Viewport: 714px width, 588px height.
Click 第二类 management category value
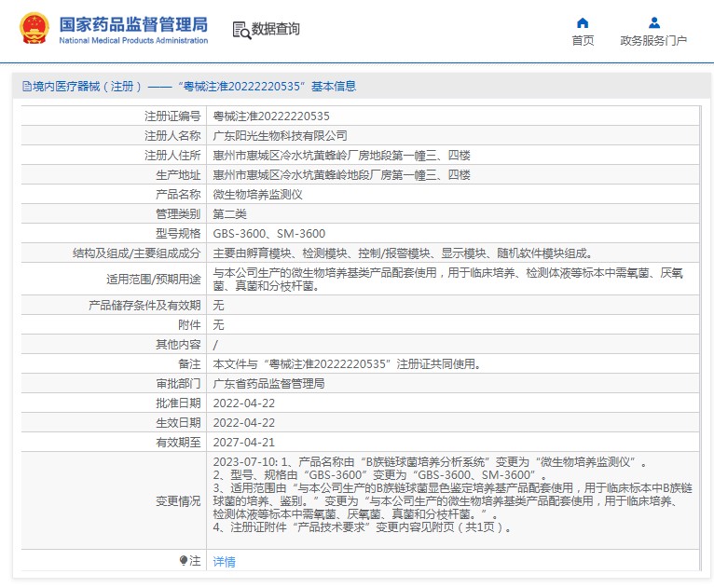coord(229,214)
